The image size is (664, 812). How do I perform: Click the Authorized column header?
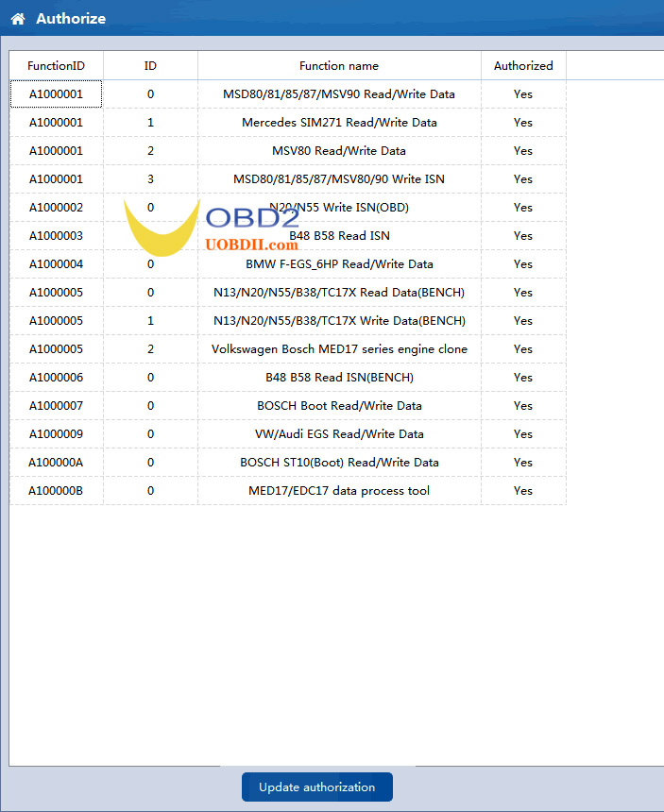pos(523,66)
